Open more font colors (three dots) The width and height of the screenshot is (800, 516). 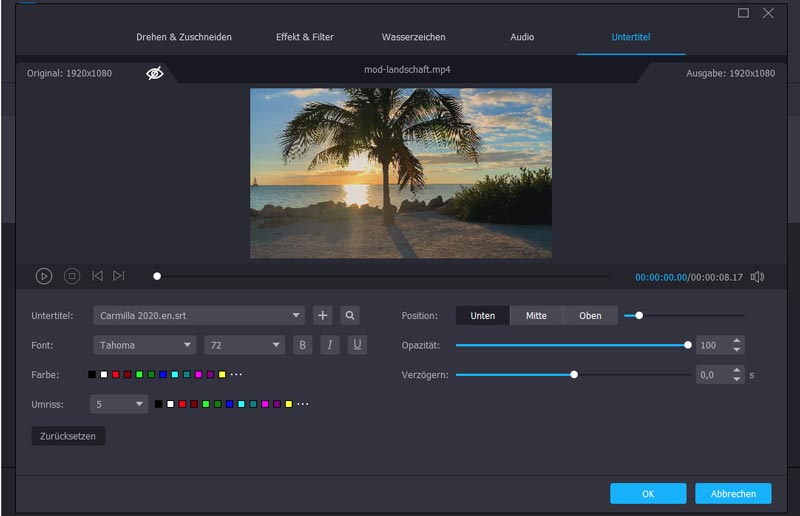[236, 374]
